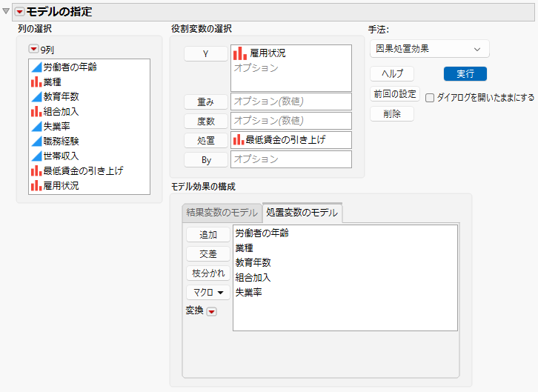Click nominal icon of 雇用状況 in Y box
Screen dimensions: 538x392
[x=240, y=53]
